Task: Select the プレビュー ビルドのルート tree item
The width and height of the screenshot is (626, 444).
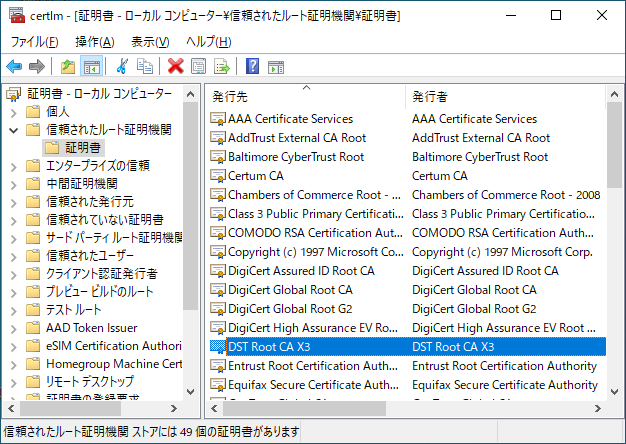Action: point(99,291)
